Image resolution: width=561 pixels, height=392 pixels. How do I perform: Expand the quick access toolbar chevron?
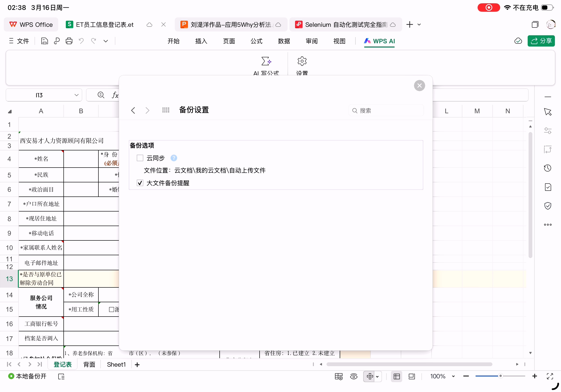coord(105,41)
